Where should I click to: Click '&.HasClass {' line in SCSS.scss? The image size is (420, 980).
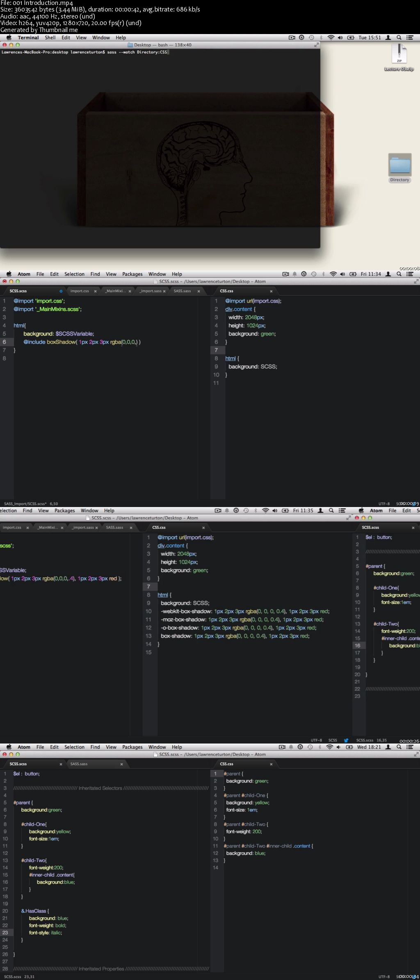(x=35, y=911)
